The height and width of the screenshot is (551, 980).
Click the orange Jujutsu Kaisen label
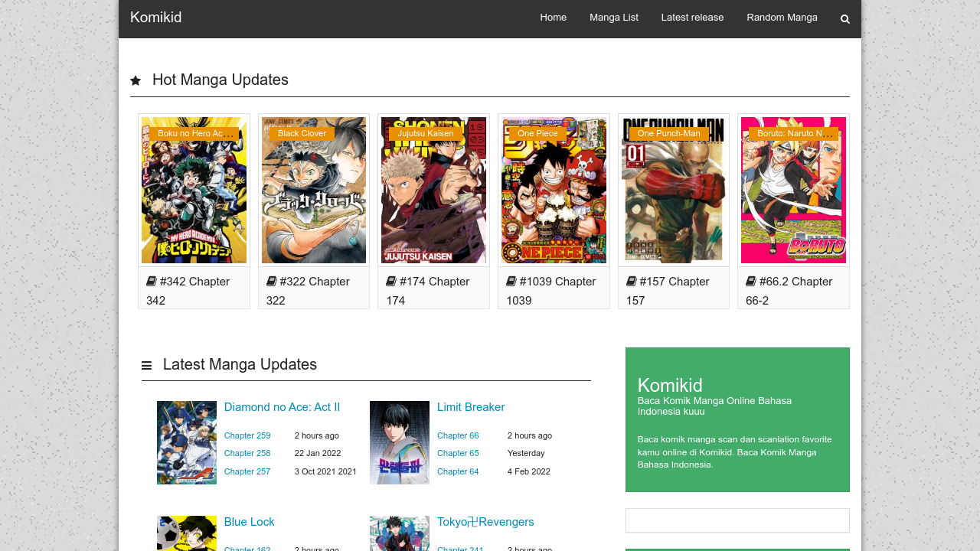click(426, 133)
